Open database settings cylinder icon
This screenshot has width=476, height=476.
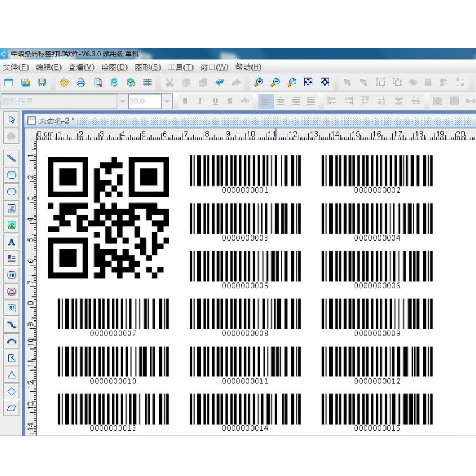point(114,83)
